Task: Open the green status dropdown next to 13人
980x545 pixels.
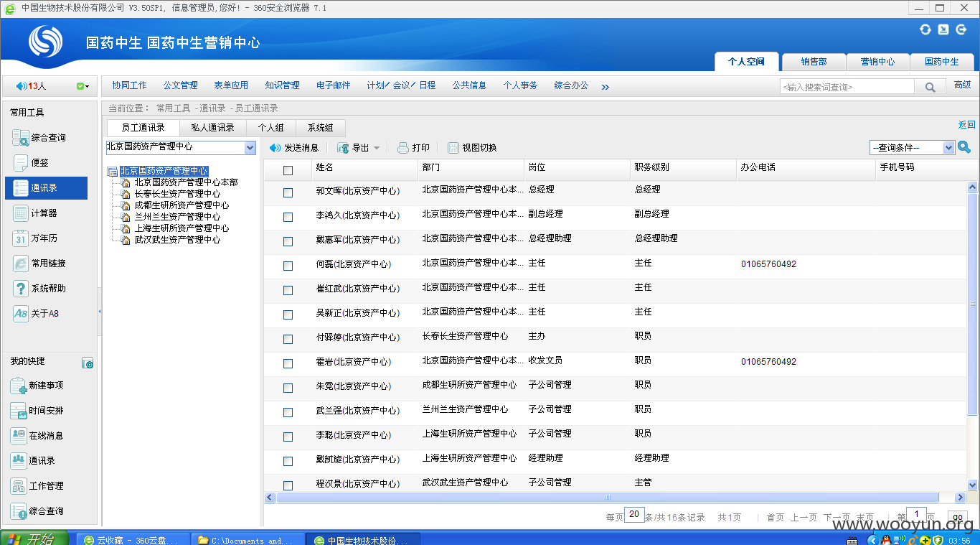Action: 83,86
